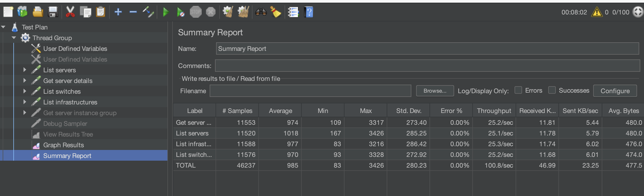Viewport: 644px width, 196px height.
Task: Click the Cut scissors toolbar icon
Action: click(70, 12)
